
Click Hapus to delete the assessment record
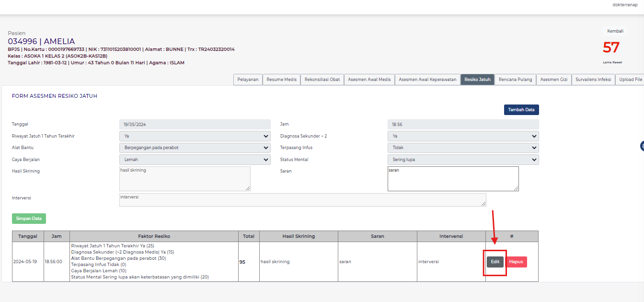tap(516, 262)
